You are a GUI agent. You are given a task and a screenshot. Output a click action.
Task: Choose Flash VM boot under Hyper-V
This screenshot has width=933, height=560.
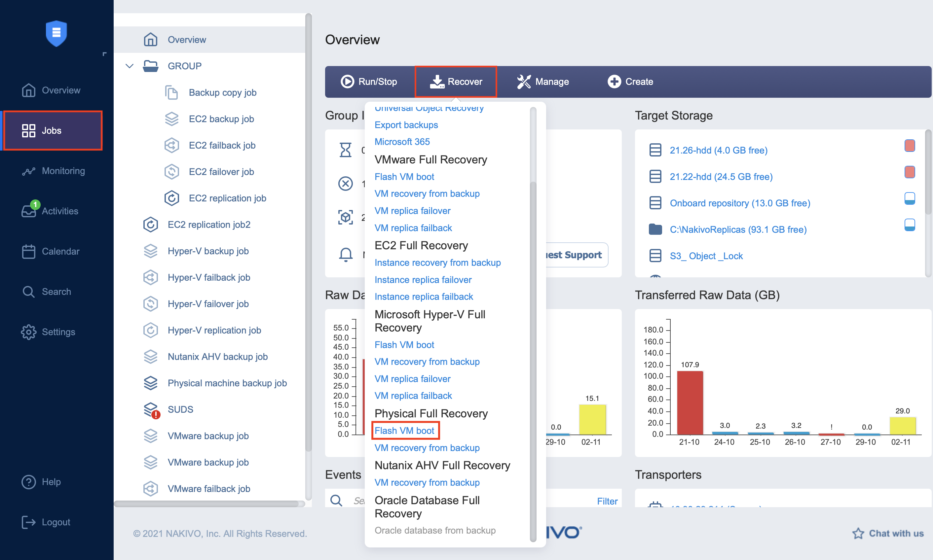click(404, 344)
